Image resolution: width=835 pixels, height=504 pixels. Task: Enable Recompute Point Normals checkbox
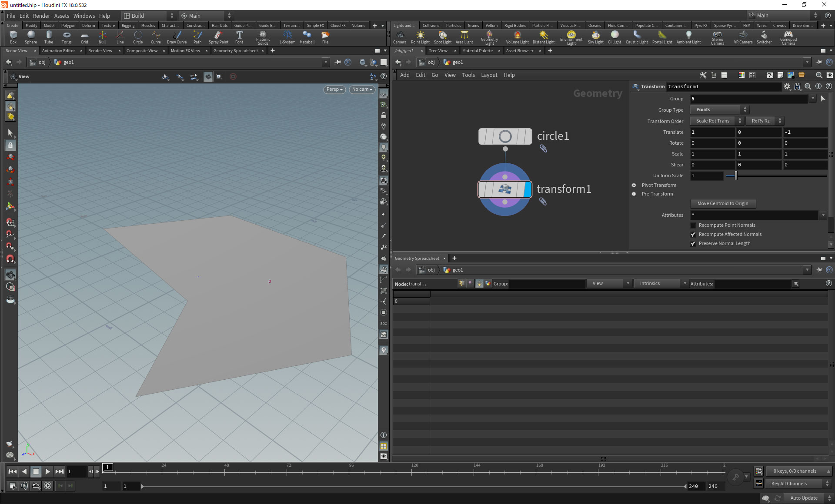(693, 225)
